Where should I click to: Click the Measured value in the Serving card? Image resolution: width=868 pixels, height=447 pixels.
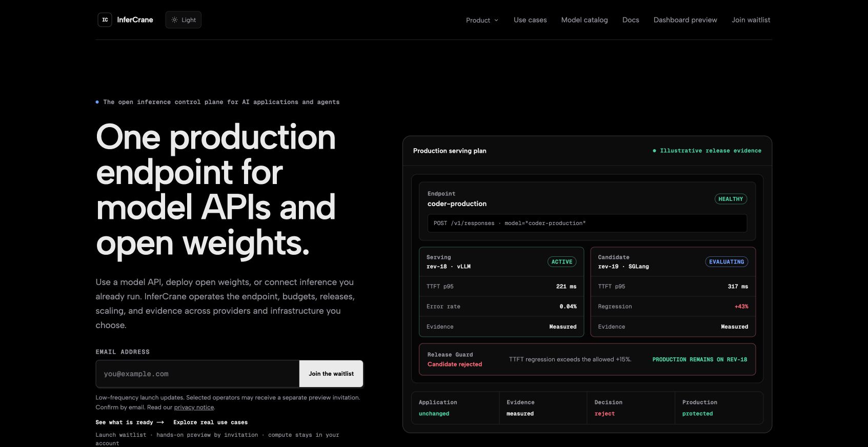click(x=563, y=327)
